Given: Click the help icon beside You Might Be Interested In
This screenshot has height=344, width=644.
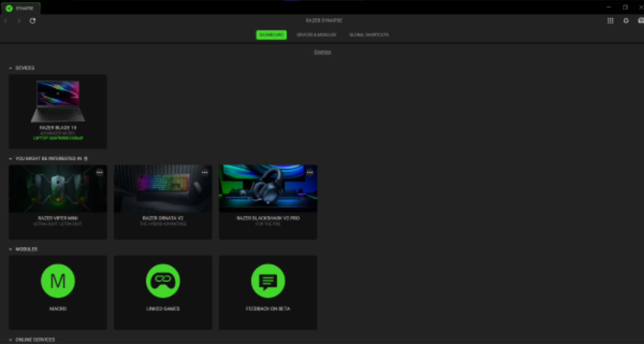Looking at the screenshot, I should (x=86, y=159).
